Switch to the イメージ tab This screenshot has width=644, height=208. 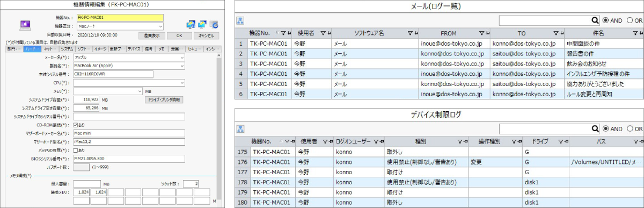tap(100, 49)
